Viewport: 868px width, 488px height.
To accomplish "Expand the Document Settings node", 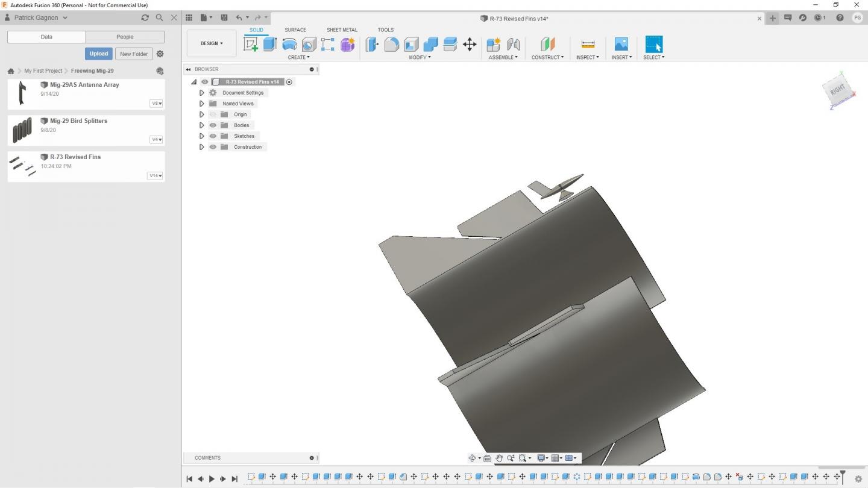I will [x=202, y=93].
